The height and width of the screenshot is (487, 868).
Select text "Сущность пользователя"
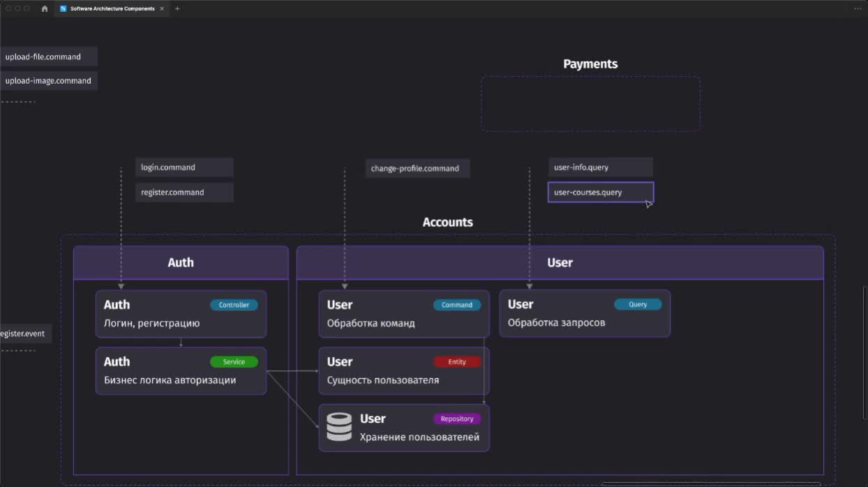click(383, 380)
